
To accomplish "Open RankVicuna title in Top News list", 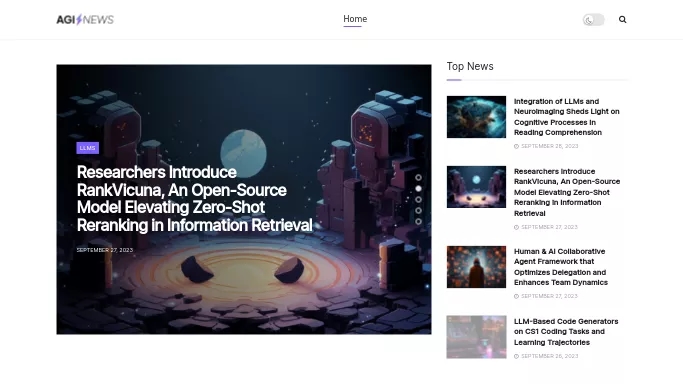I will click(x=567, y=192).
